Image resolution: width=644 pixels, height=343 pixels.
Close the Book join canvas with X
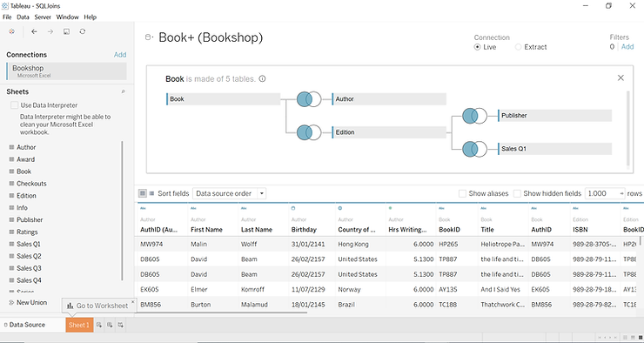point(621,78)
